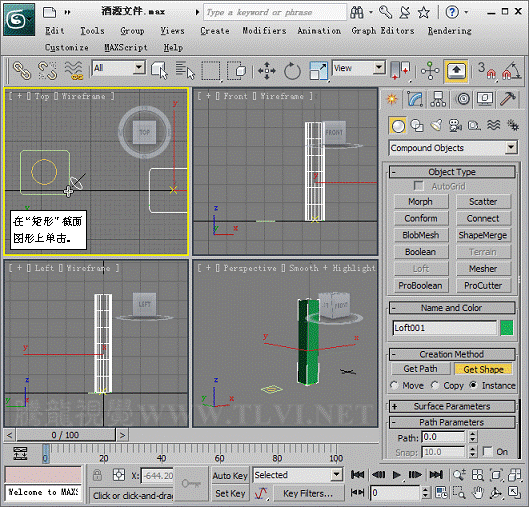The width and height of the screenshot is (529, 507).
Task: Toggle Set Key mode
Action: pyautogui.click(x=230, y=494)
